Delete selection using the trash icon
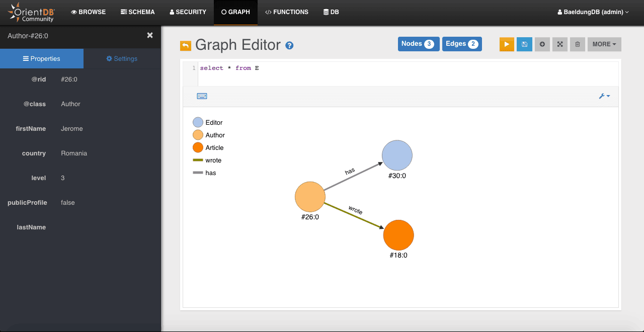Screen dimensions: 644x332 click(577, 44)
